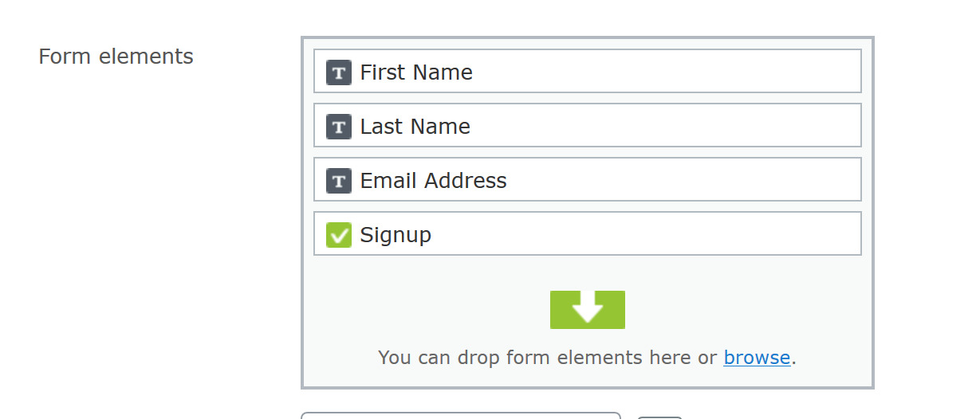Open the browse link for form elements
Screen dimensions: 980x419
[x=757, y=358]
